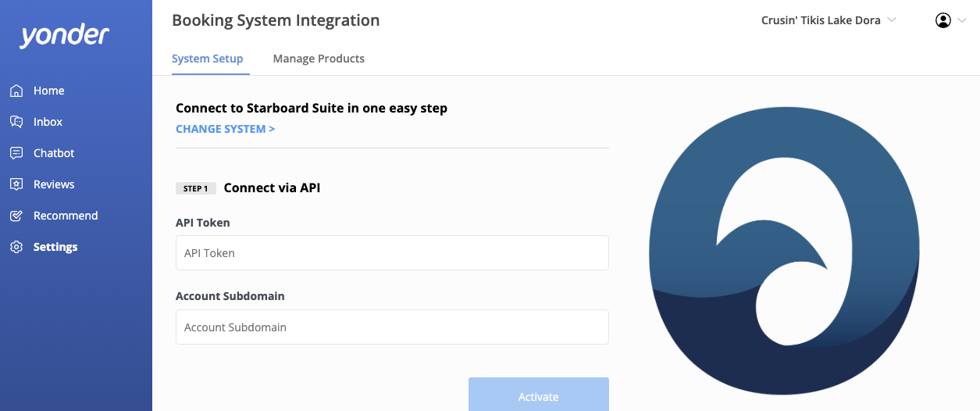The height and width of the screenshot is (411, 980).
Task: Select the System Setup tab
Action: [x=208, y=59]
